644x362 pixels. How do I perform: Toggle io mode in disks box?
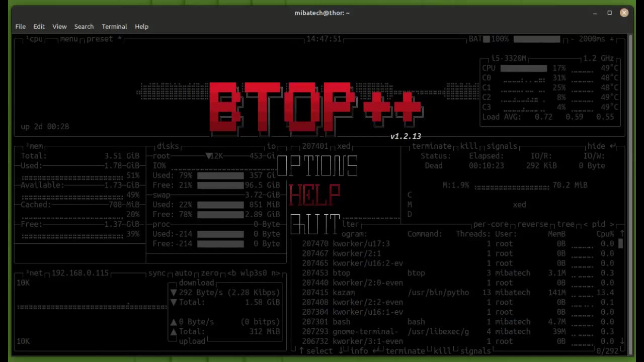[x=271, y=146]
